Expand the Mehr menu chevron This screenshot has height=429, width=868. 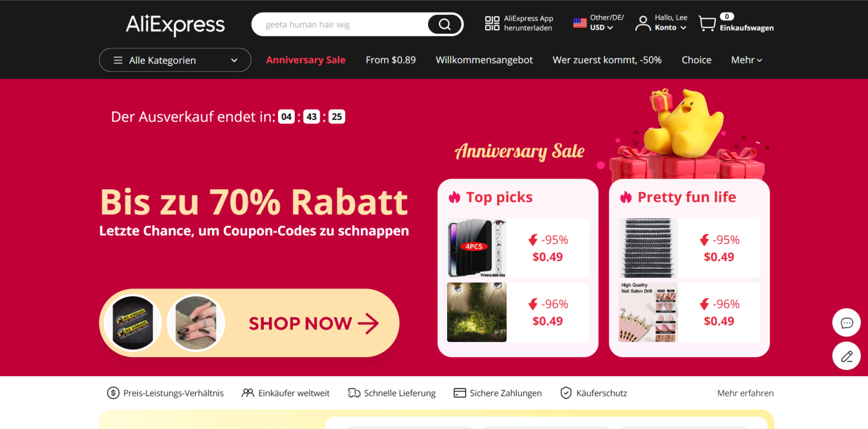coord(759,60)
